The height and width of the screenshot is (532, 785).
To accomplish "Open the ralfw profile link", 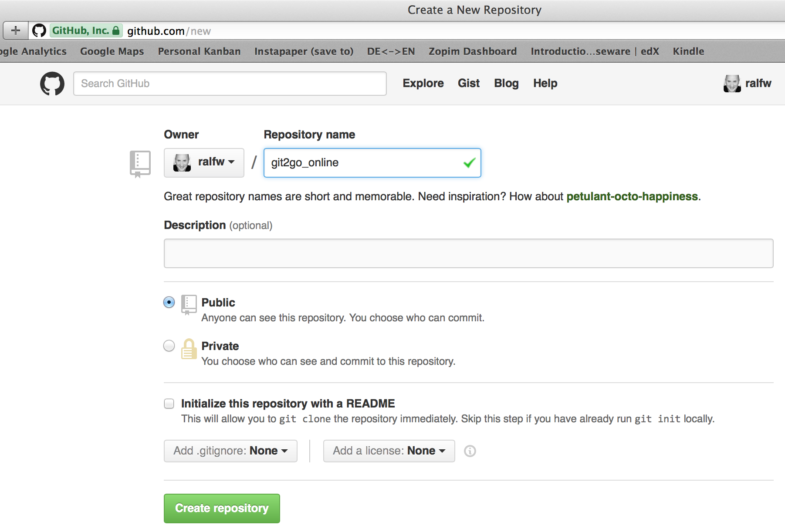I will 758,83.
